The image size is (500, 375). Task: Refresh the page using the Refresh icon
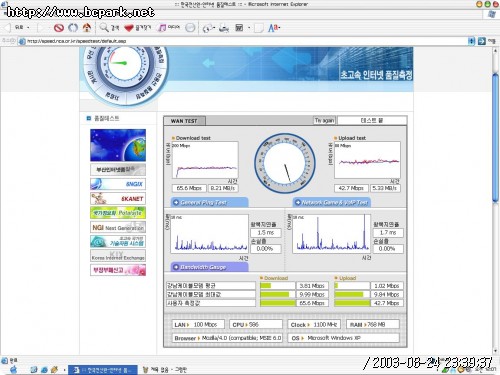coord(73,28)
